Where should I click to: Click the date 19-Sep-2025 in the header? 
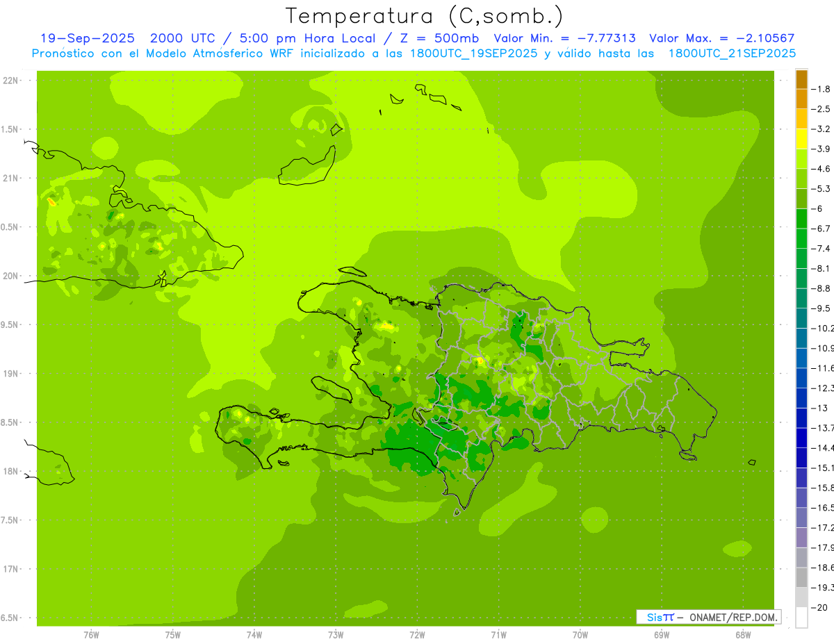(x=87, y=38)
